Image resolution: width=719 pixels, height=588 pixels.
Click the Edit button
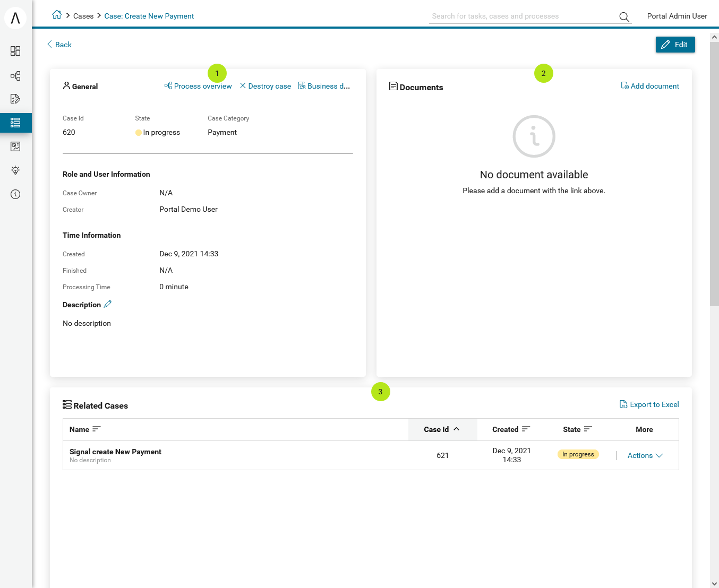pos(675,45)
